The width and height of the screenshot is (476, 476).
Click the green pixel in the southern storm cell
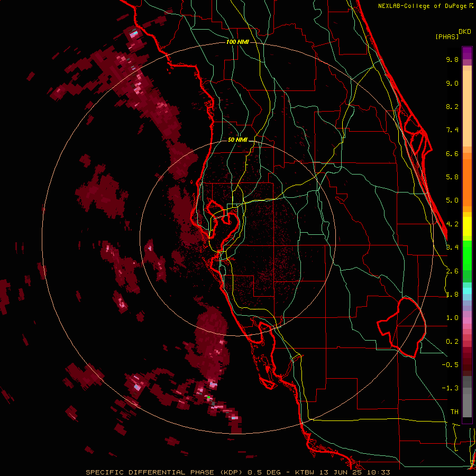[x=208, y=397]
